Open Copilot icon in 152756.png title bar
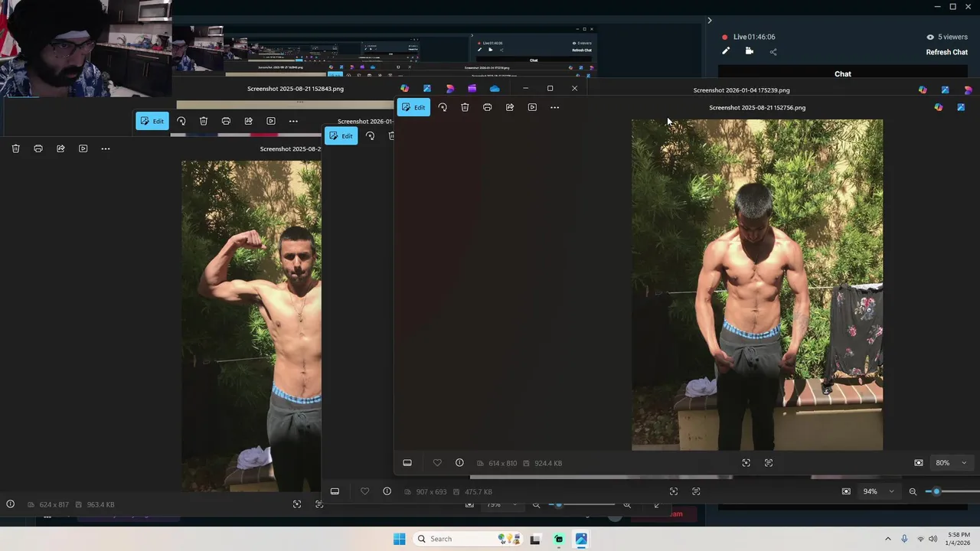 click(939, 107)
